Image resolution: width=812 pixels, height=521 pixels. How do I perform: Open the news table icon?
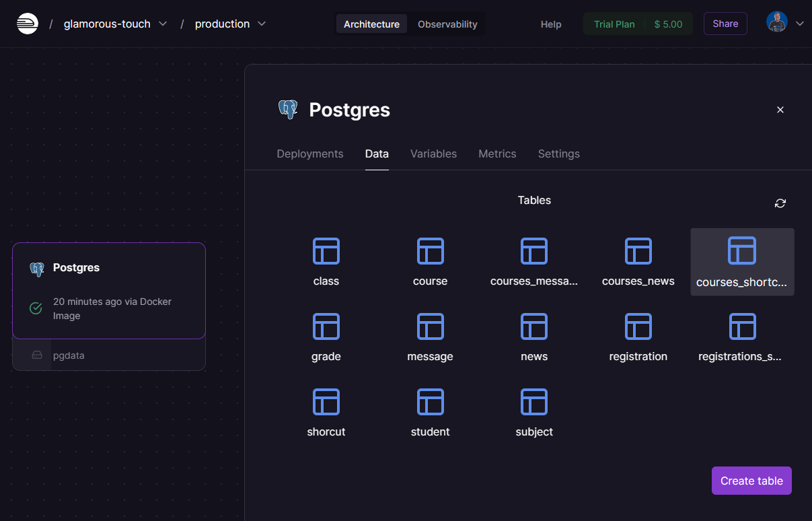tap(534, 326)
